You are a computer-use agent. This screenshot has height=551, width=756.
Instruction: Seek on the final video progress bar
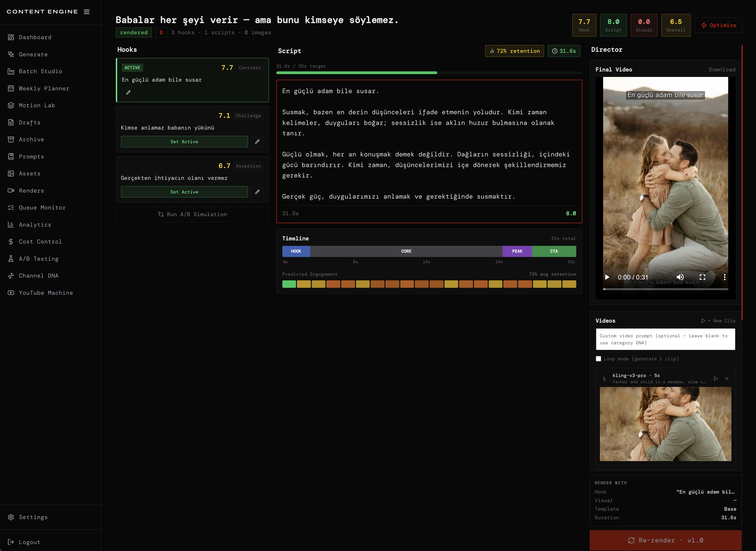665,289
